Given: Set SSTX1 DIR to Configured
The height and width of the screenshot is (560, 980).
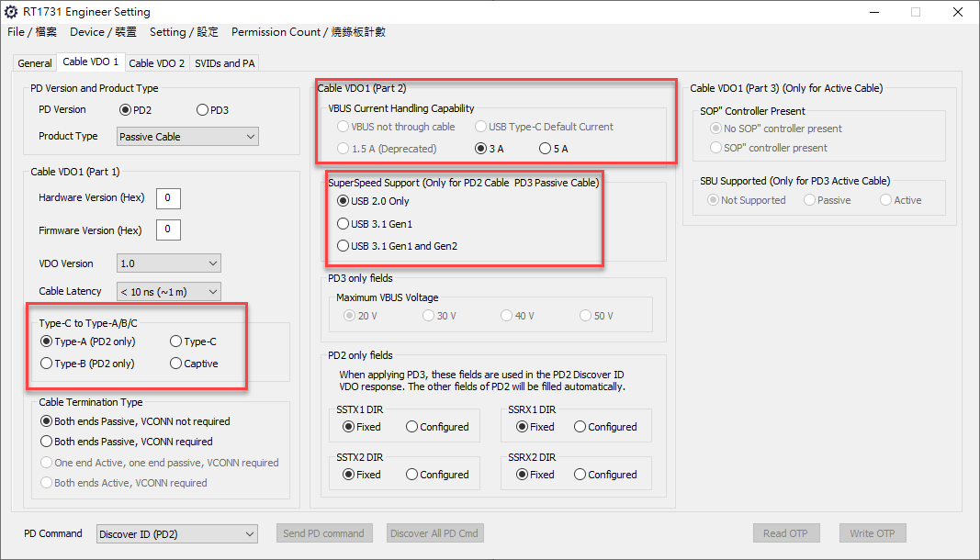Looking at the screenshot, I should (412, 427).
